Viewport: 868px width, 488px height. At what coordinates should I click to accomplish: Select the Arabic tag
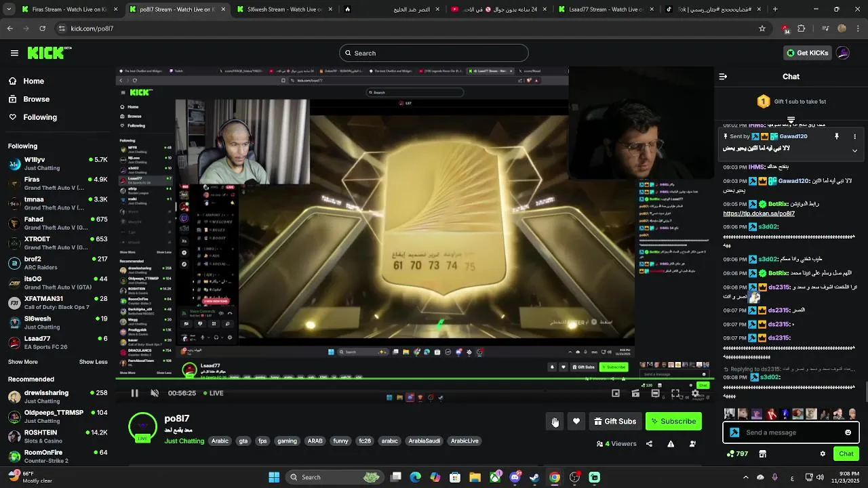click(x=220, y=441)
